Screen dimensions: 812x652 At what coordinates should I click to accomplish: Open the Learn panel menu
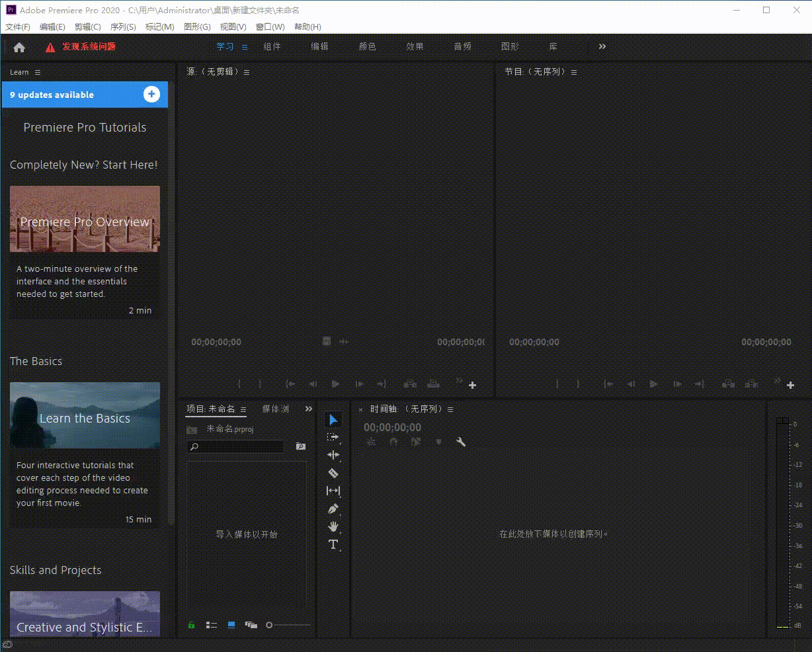38,72
